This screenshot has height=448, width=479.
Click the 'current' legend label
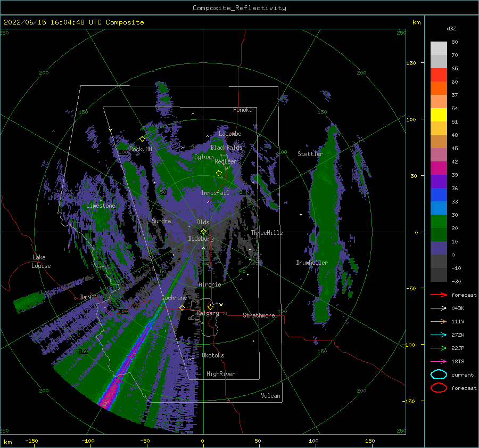click(463, 374)
